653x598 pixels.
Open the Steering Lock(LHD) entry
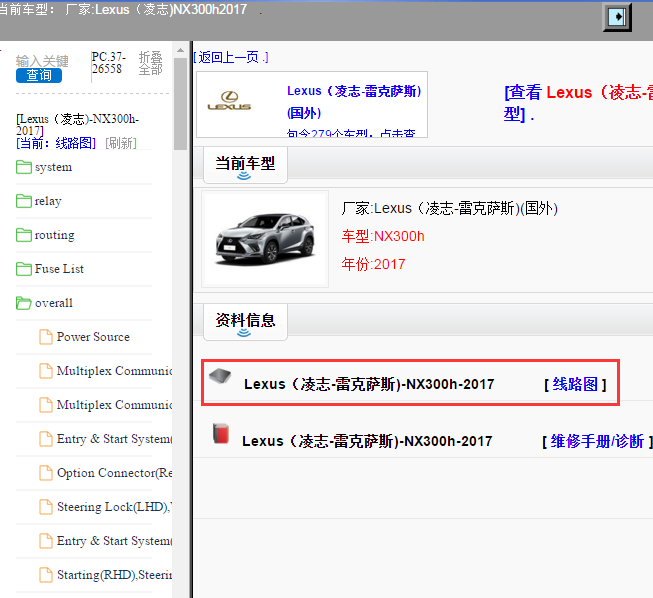tap(115, 507)
